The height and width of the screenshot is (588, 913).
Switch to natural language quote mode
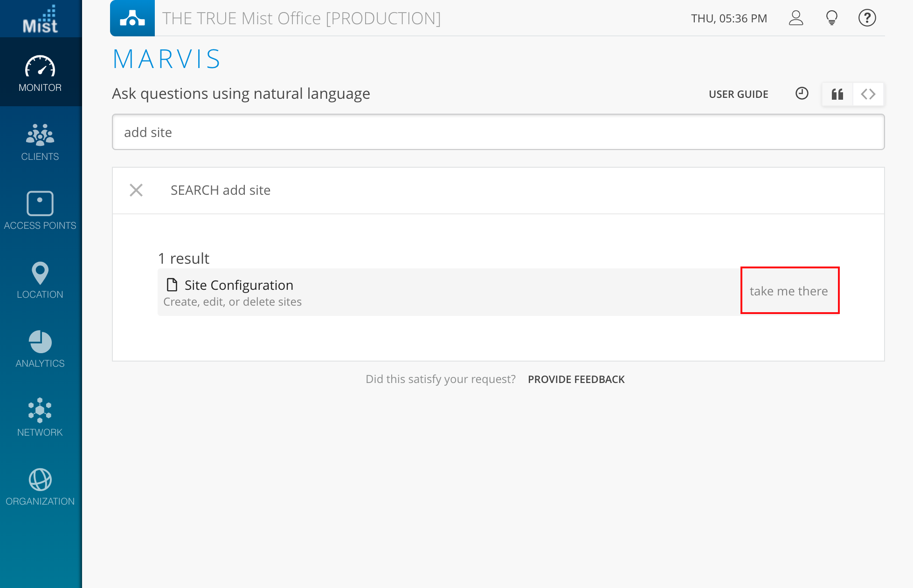[x=837, y=94]
